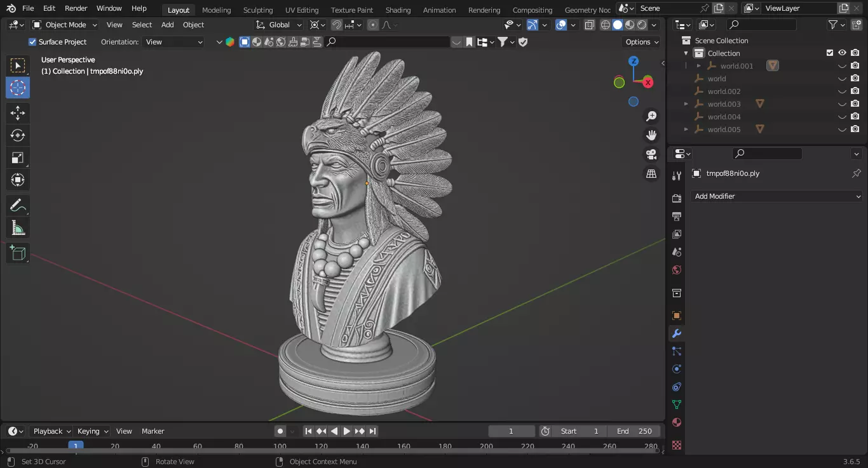Screen dimensions: 868x468
Task: Open the World properties tab
Action: point(677,270)
